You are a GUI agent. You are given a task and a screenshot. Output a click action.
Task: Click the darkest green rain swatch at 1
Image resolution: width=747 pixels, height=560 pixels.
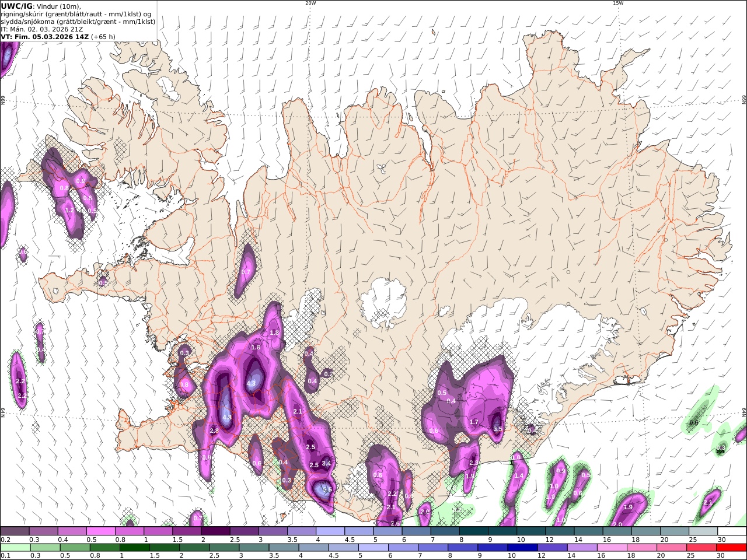tap(134, 548)
